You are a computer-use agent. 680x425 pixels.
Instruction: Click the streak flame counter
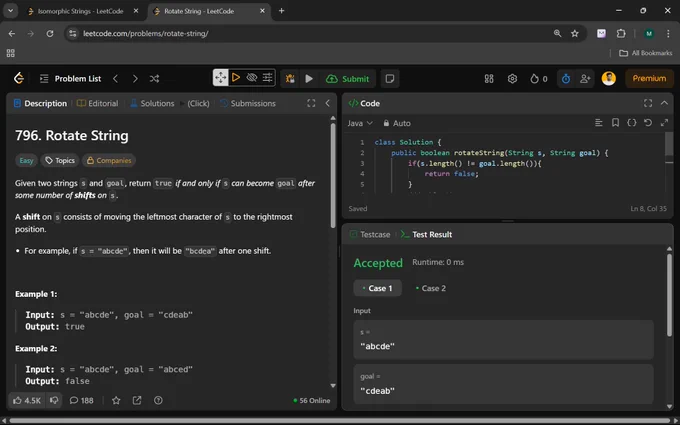[539, 78]
